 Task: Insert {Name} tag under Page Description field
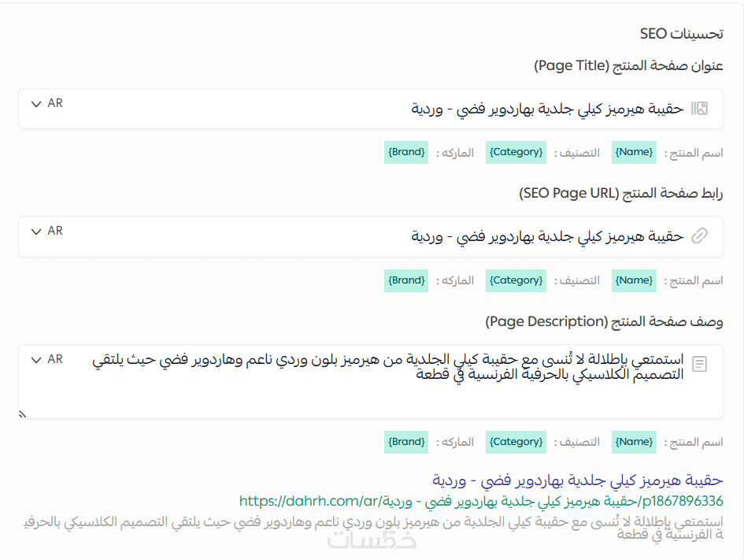(634, 442)
